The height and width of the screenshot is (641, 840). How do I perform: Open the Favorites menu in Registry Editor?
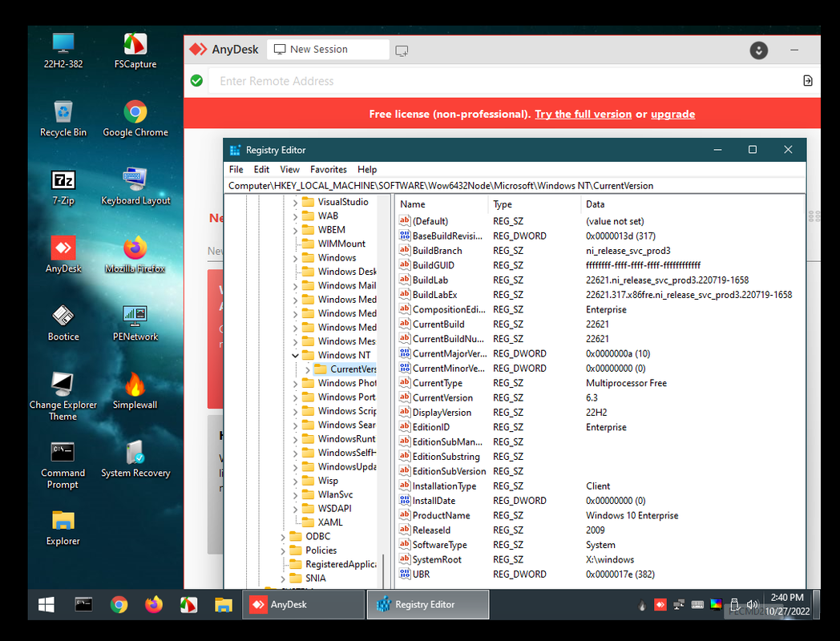(x=329, y=169)
